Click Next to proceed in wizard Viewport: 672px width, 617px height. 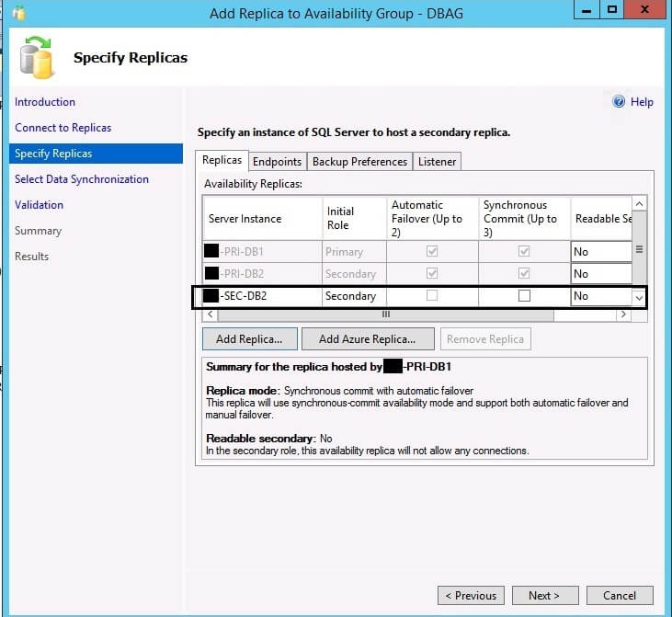544,595
